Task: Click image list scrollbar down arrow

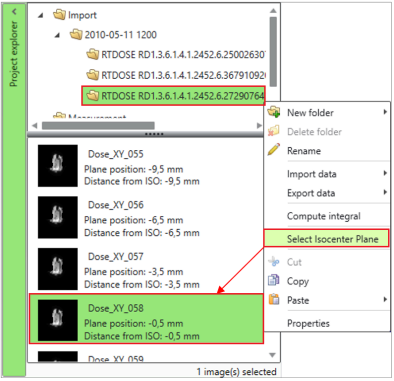Action: coord(273,355)
